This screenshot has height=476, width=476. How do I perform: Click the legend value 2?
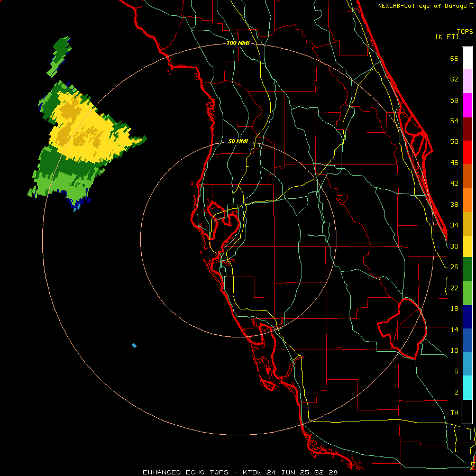tap(456, 392)
